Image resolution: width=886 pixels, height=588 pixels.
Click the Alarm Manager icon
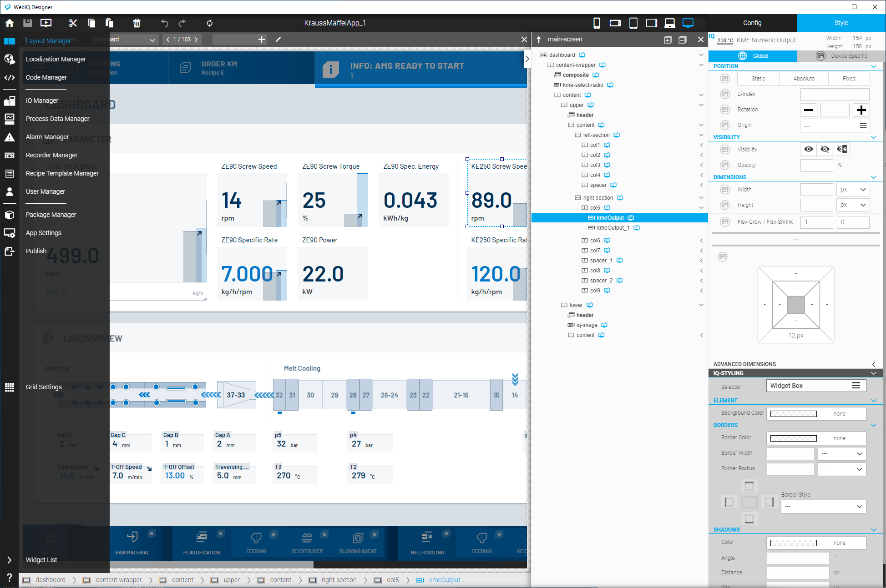pos(10,136)
